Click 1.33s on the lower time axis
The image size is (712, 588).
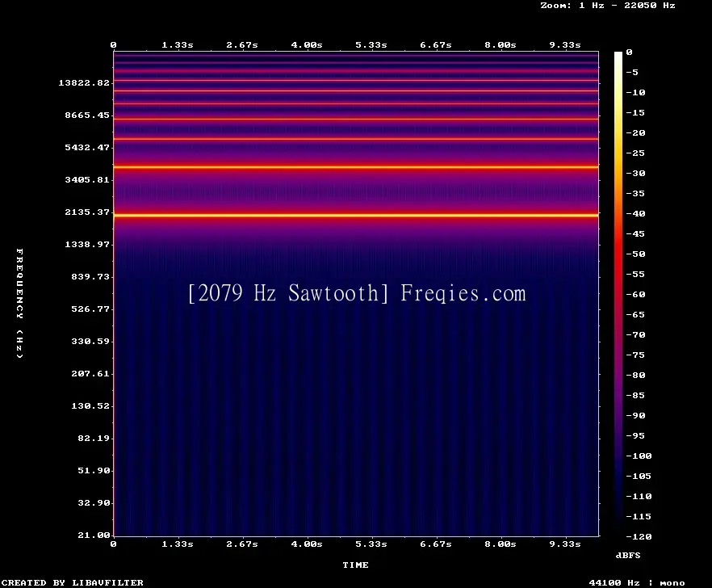point(178,544)
